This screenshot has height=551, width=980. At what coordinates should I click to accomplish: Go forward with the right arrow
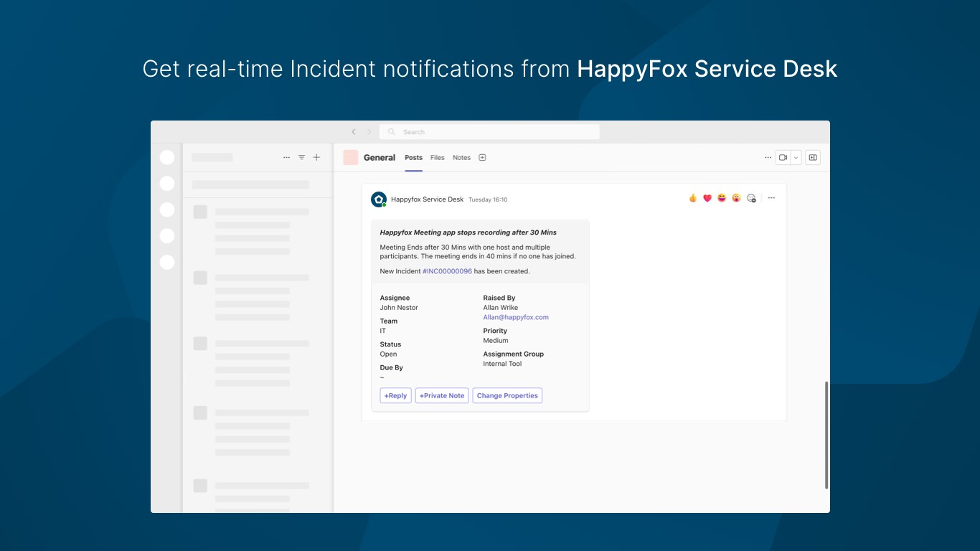coord(369,132)
